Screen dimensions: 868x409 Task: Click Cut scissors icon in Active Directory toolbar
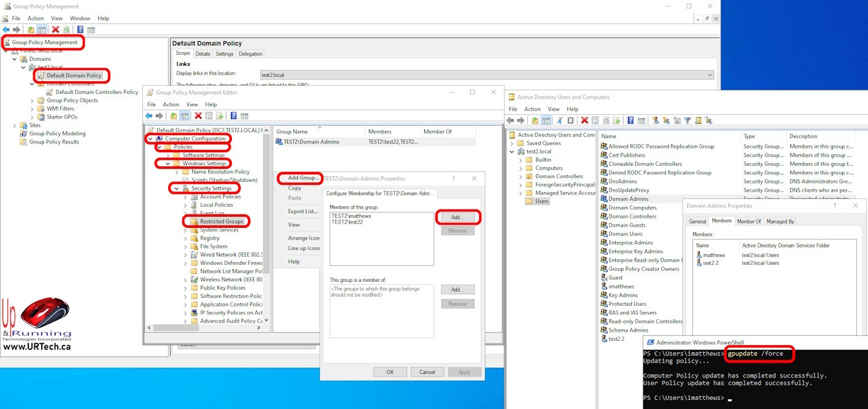tap(560, 120)
